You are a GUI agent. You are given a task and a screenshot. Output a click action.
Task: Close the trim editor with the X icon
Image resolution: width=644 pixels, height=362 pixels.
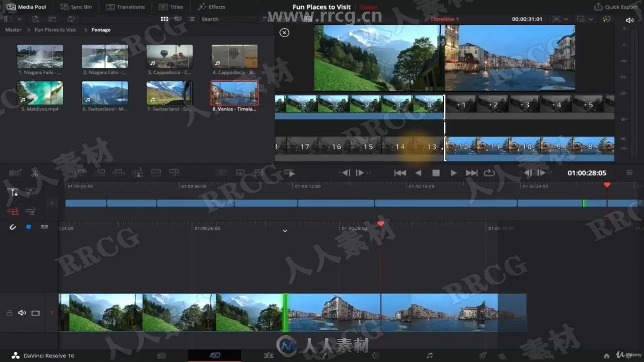pyautogui.click(x=284, y=32)
